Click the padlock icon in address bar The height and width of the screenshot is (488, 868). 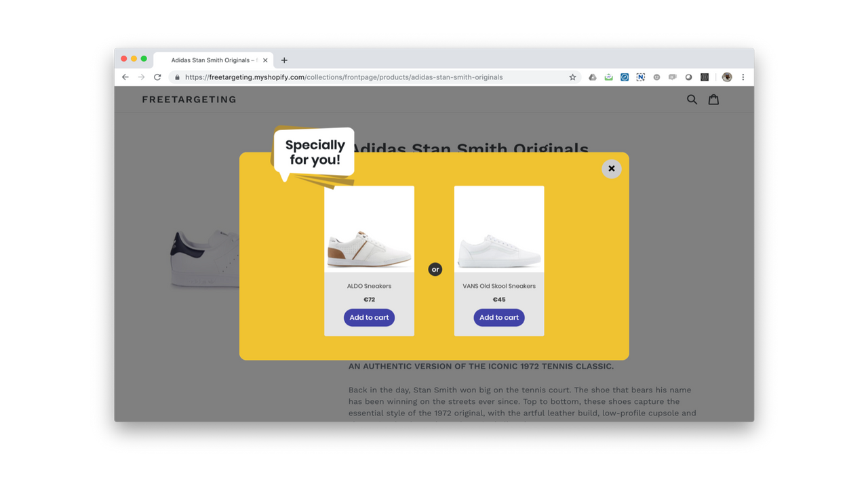pyautogui.click(x=177, y=77)
